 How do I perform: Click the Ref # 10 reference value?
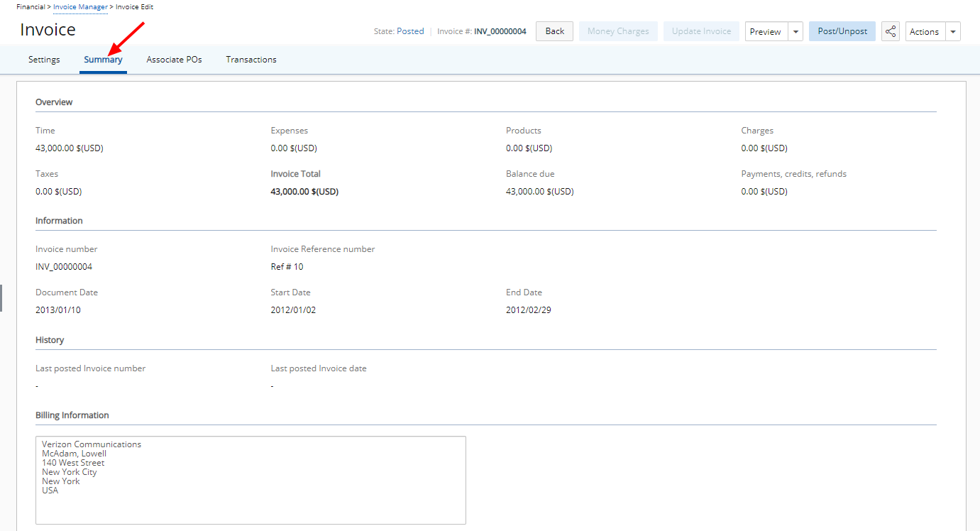tap(287, 267)
